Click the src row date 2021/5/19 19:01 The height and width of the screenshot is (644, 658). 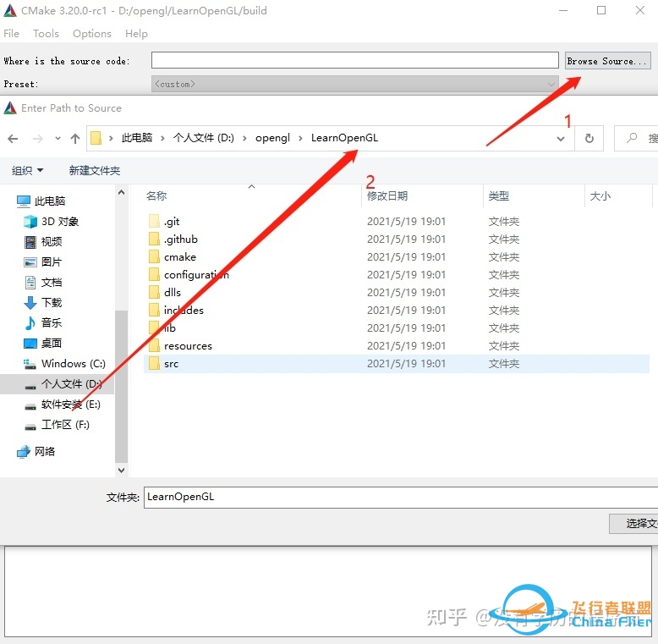[x=406, y=364]
